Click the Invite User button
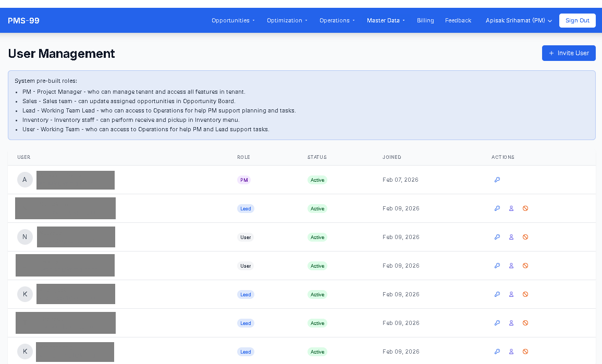 569,53
